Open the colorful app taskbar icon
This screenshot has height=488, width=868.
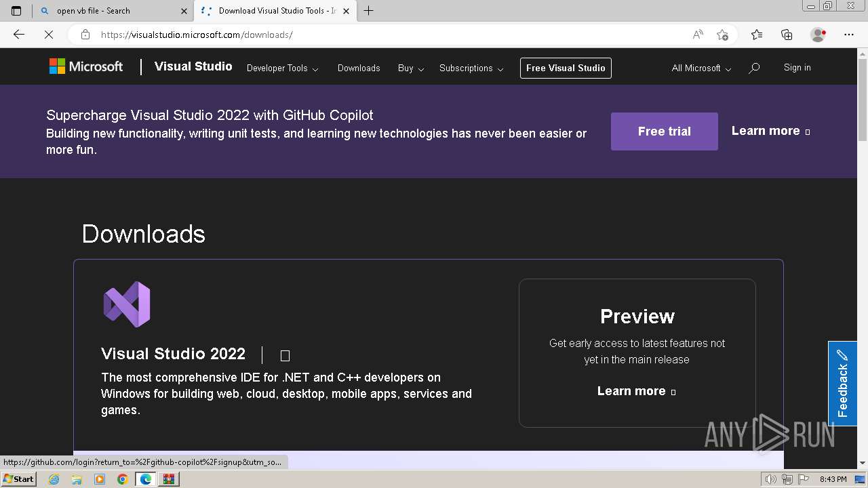(x=169, y=479)
